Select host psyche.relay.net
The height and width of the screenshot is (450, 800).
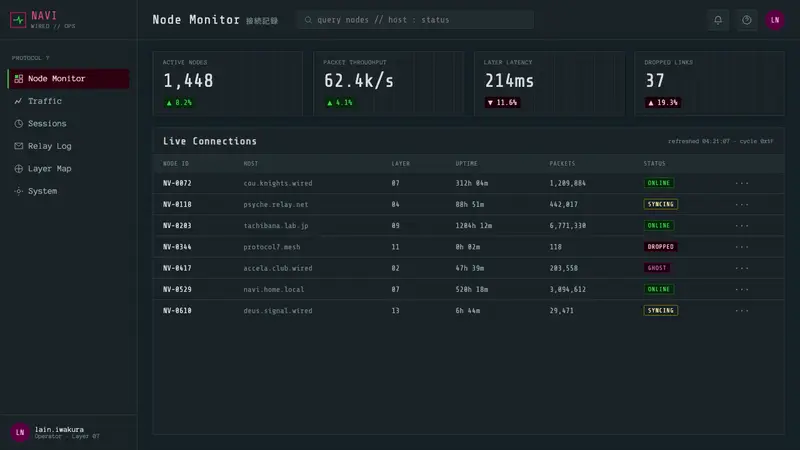276,205
